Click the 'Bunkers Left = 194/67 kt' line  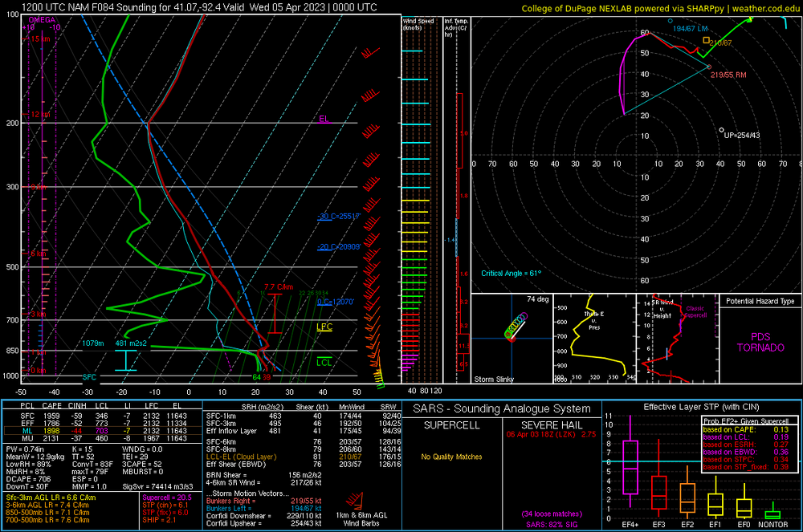(x=263, y=509)
